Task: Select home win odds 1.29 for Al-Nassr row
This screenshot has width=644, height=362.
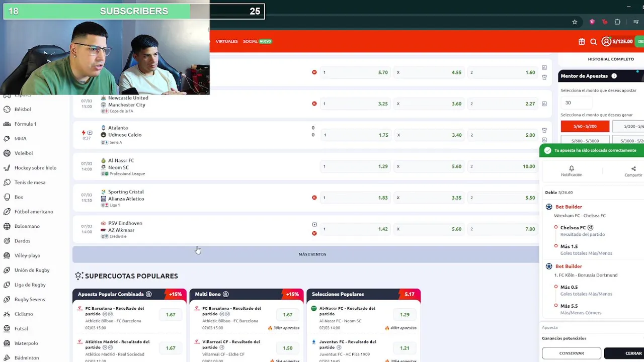Action: pyautogui.click(x=356, y=166)
